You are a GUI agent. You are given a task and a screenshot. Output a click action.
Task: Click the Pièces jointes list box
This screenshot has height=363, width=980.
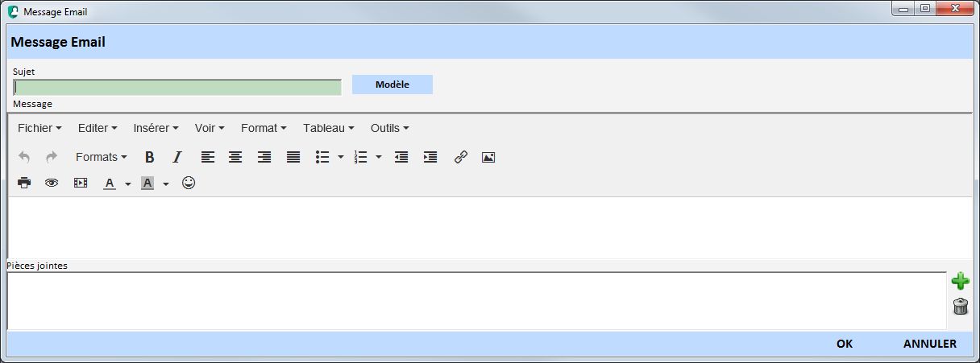click(x=476, y=300)
